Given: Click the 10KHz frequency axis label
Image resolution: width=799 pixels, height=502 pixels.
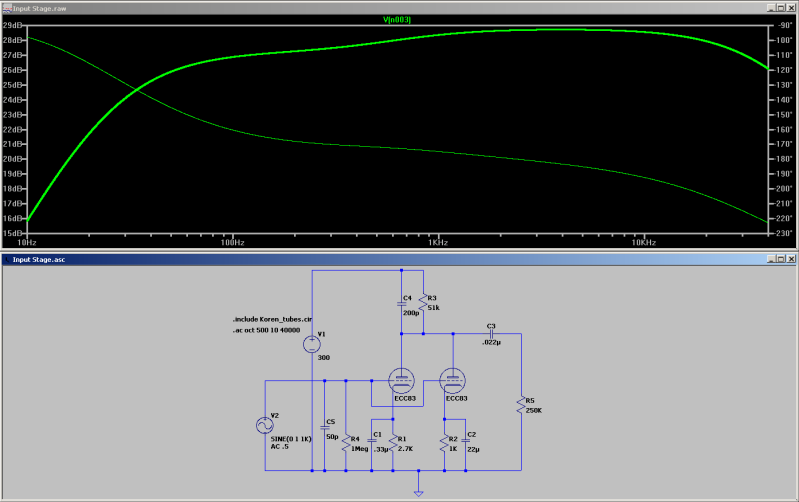Looking at the screenshot, I should click(644, 243).
